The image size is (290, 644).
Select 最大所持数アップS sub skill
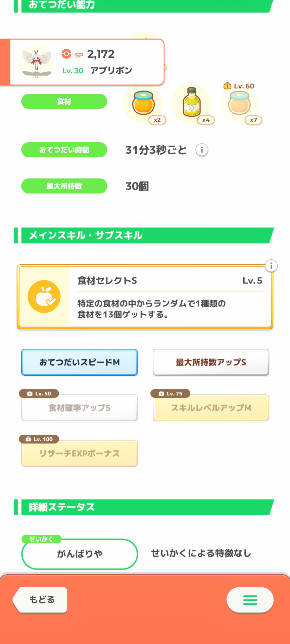pyautogui.click(x=211, y=362)
